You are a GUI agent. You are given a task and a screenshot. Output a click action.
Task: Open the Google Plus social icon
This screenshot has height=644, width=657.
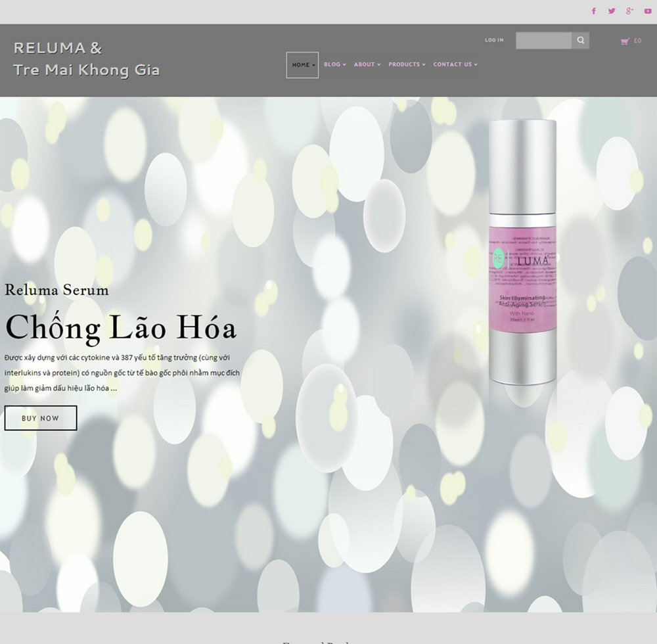629,11
